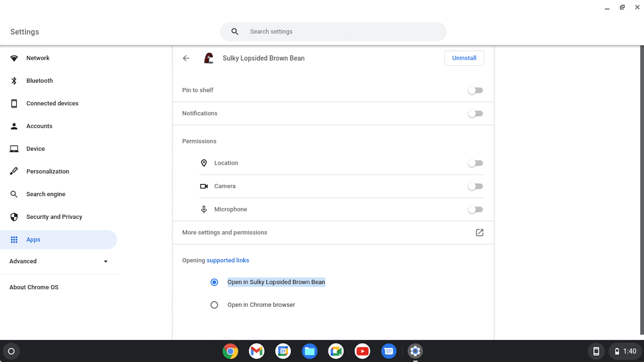Click the Security and Privacy icon
This screenshot has height=362, width=644.
click(x=15, y=216)
